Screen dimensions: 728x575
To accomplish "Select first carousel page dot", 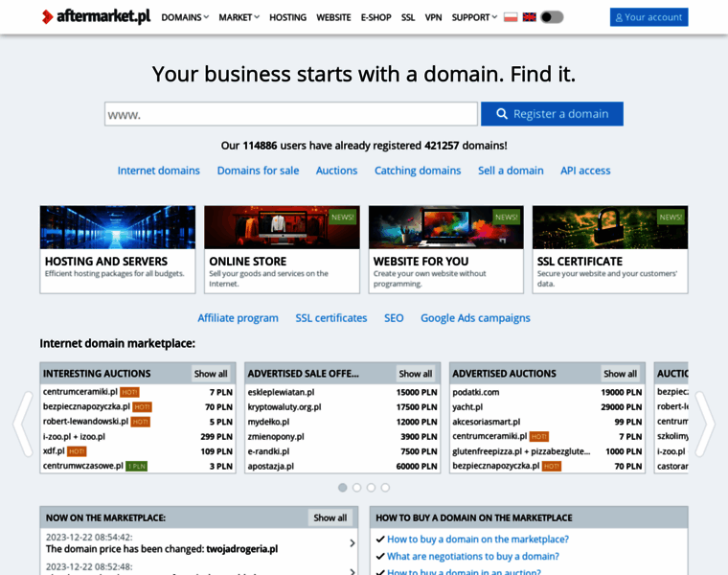I will (343, 488).
